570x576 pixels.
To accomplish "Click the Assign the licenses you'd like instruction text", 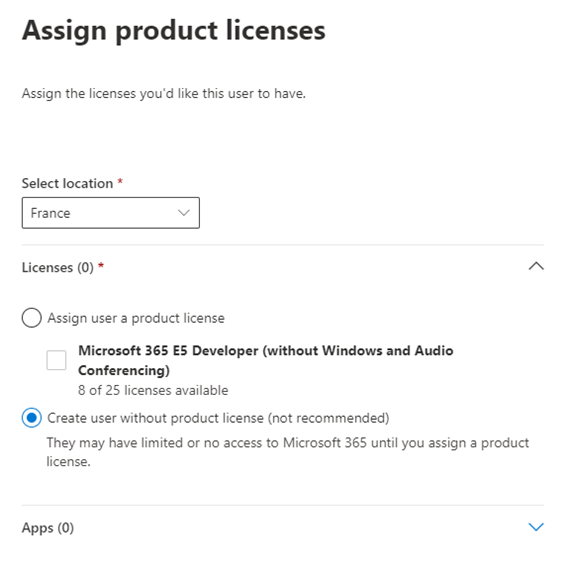I will (x=164, y=94).
